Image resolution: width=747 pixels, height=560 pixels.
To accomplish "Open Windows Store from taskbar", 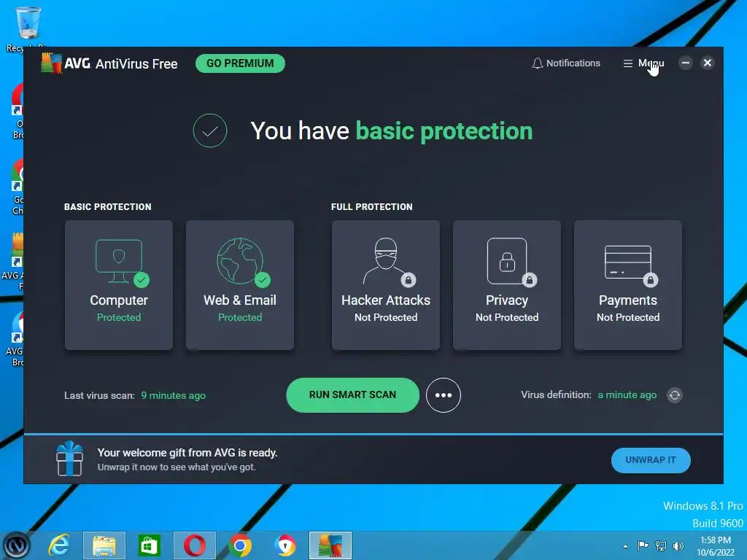I will pyautogui.click(x=149, y=545).
